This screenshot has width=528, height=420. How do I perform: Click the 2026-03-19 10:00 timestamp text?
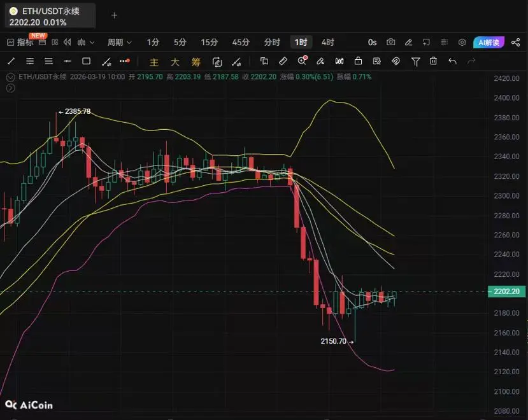coord(97,77)
